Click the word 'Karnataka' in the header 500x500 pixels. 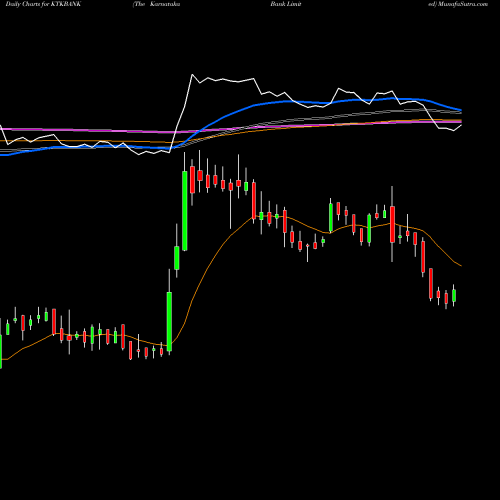coord(165,4)
